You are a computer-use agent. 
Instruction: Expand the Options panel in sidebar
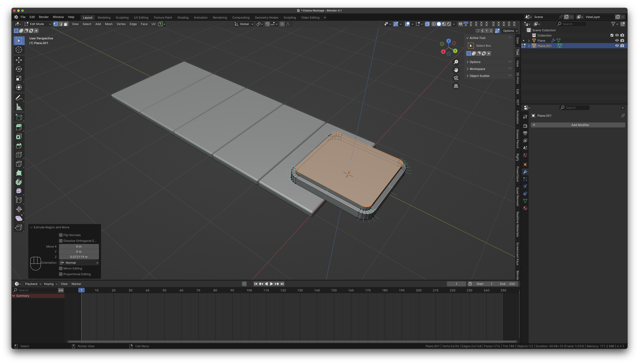pyautogui.click(x=467, y=62)
